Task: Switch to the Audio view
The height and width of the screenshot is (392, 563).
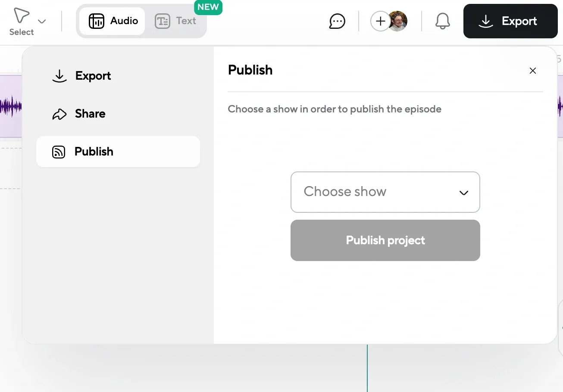Action: (x=113, y=21)
